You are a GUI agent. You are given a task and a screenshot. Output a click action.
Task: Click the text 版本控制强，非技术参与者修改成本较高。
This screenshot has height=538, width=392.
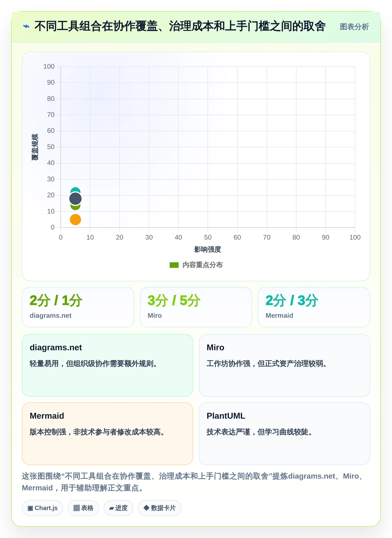pos(97,432)
